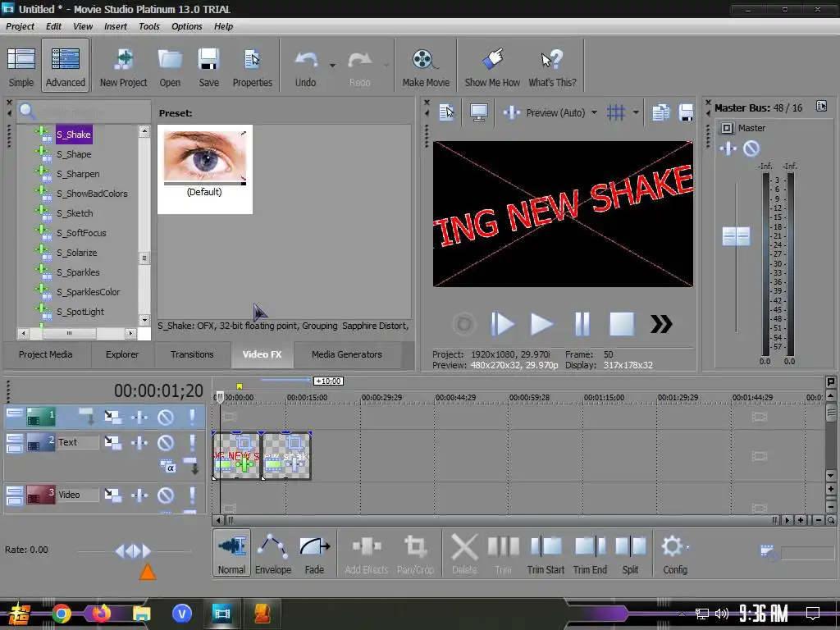Adjust the Master volume fader
The height and width of the screenshot is (630, 840).
pyautogui.click(x=736, y=236)
